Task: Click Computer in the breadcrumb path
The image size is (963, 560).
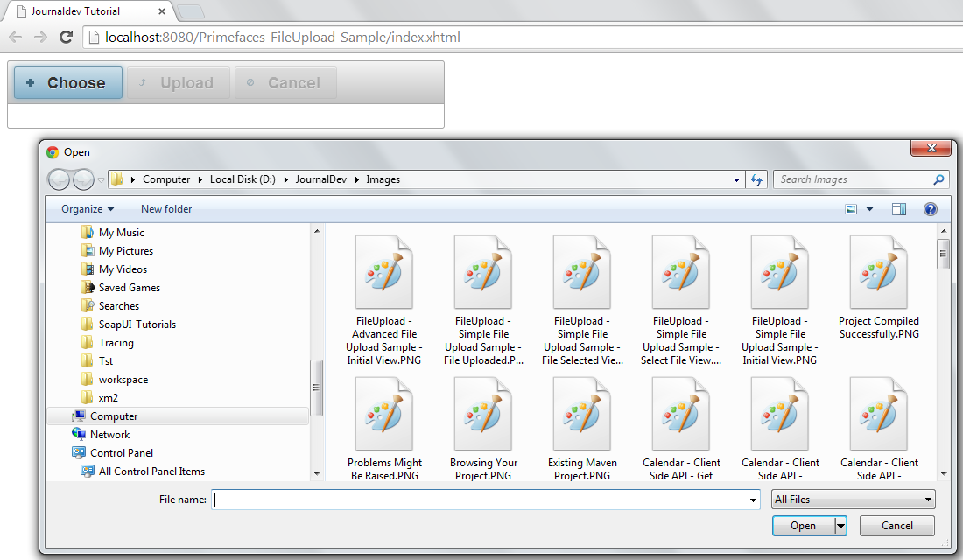Action: [166, 179]
